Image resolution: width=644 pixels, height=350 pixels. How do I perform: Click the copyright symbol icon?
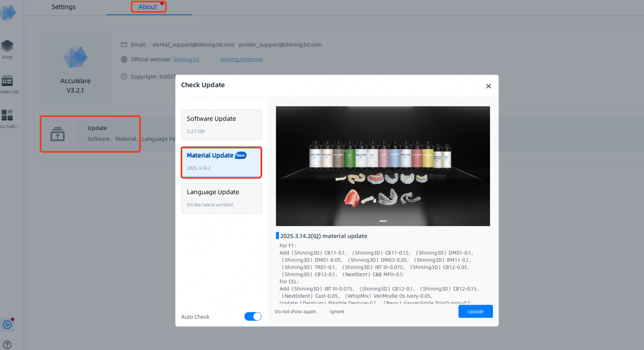click(x=124, y=77)
